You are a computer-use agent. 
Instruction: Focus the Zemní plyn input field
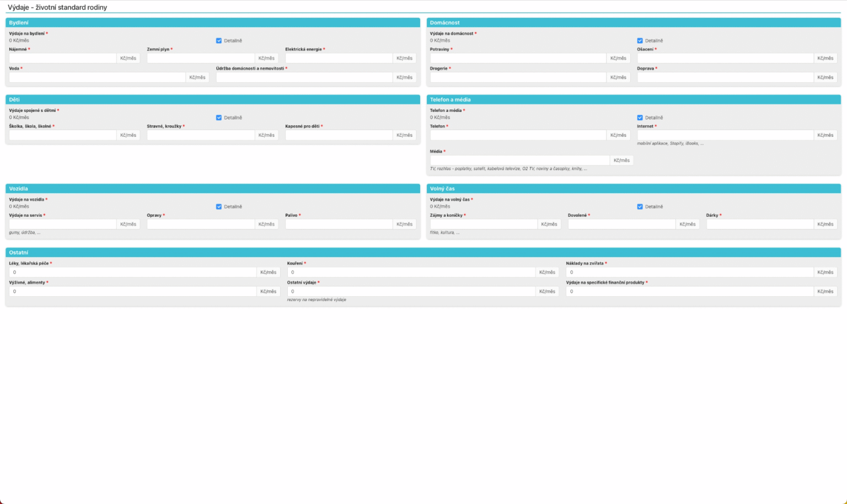tap(201, 58)
